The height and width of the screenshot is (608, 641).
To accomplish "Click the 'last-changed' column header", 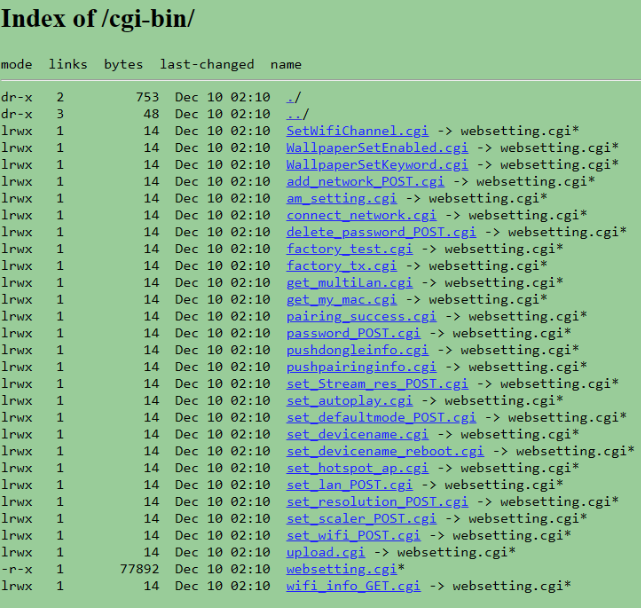I will pos(207,65).
